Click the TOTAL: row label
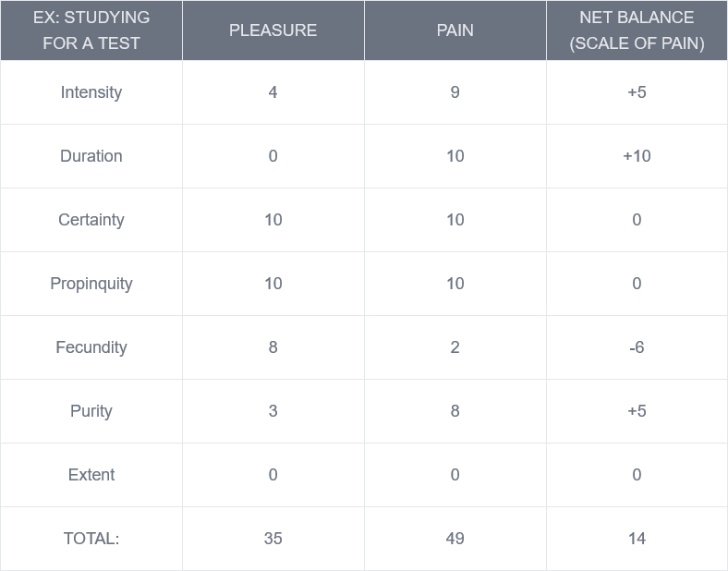Screen dimensions: 728x571 91,539
